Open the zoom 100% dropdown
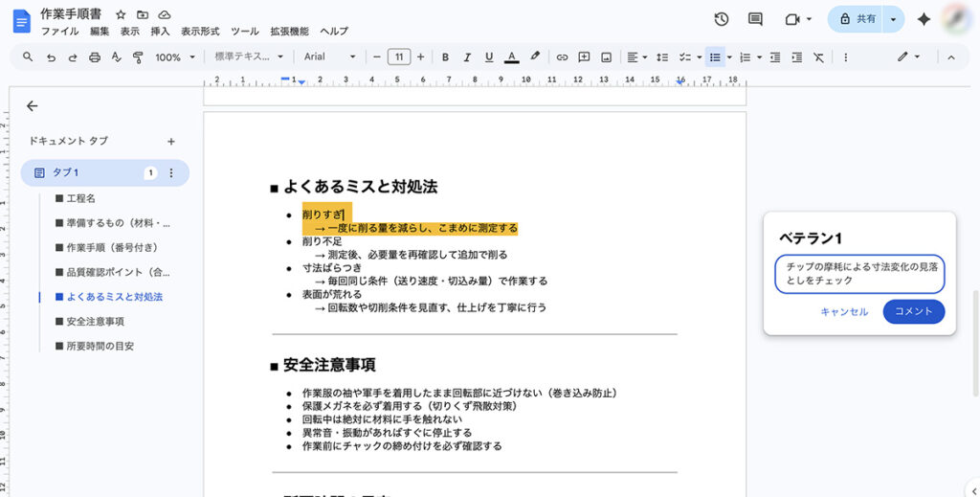 coord(175,56)
